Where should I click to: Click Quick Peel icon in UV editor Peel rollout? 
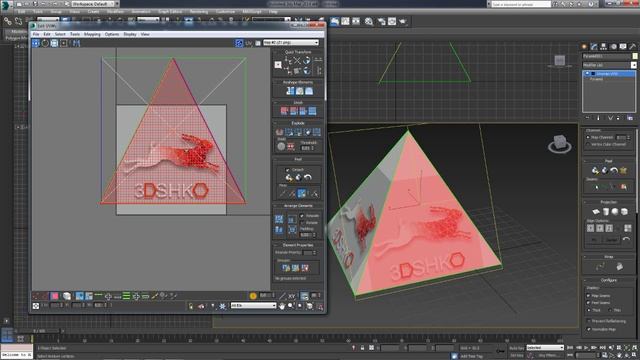[x=289, y=178]
